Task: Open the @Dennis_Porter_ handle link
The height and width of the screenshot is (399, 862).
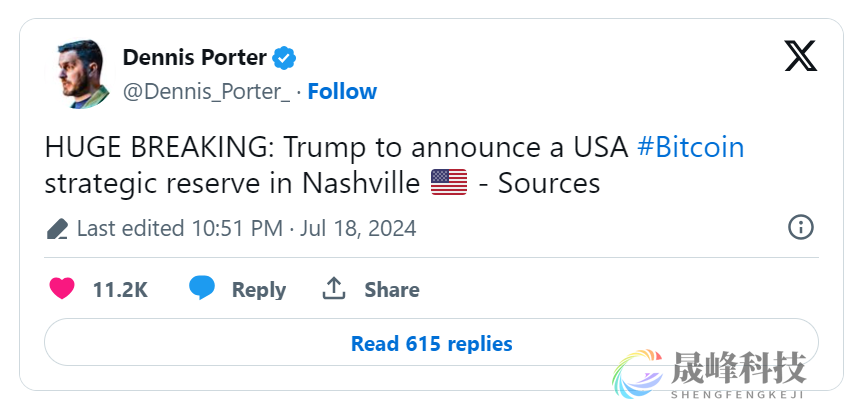Action: (x=206, y=92)
